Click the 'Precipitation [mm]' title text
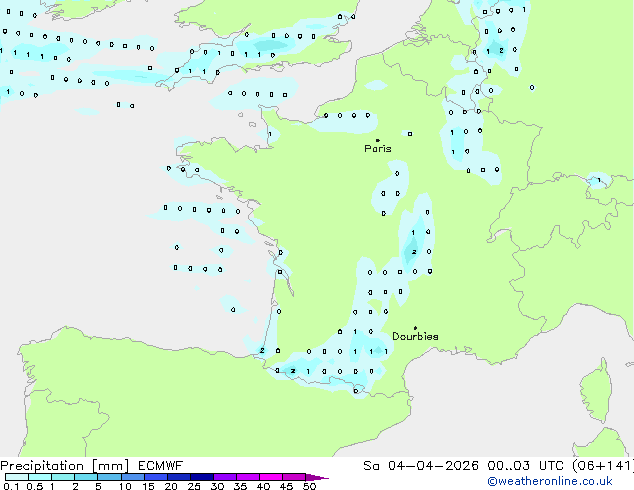This screenshot has height=490, width=634. point(65,466)
